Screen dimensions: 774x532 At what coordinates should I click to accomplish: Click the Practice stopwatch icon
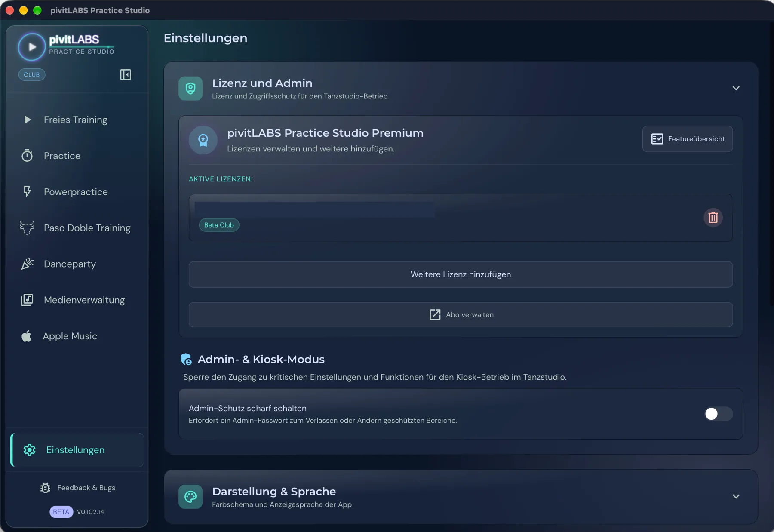tap(27, 155)
